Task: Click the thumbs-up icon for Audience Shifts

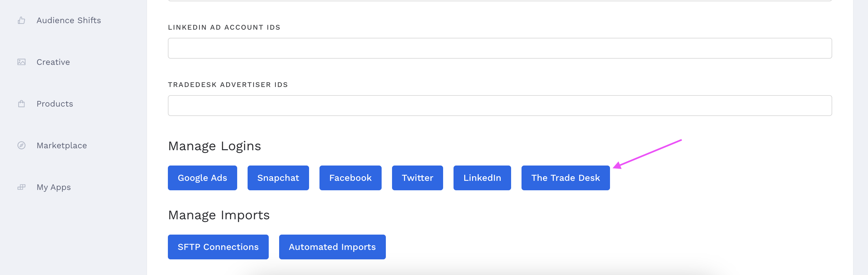Action: [21, 21]
